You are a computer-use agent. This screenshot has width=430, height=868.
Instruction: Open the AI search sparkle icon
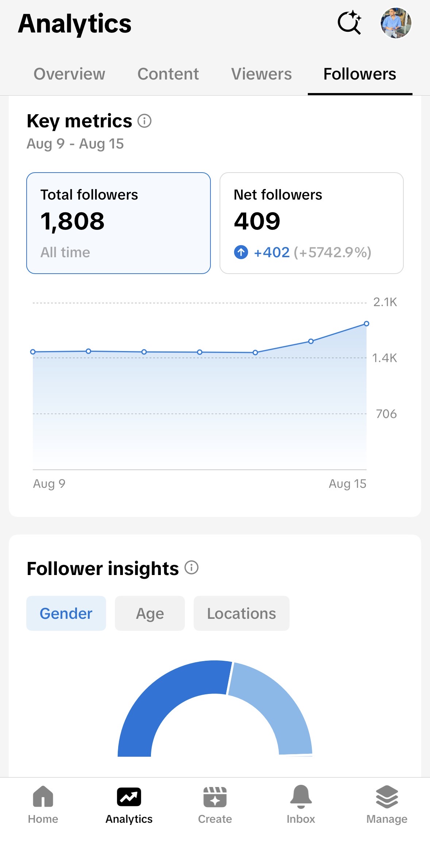pyautogui.click(x=349, y=23)
